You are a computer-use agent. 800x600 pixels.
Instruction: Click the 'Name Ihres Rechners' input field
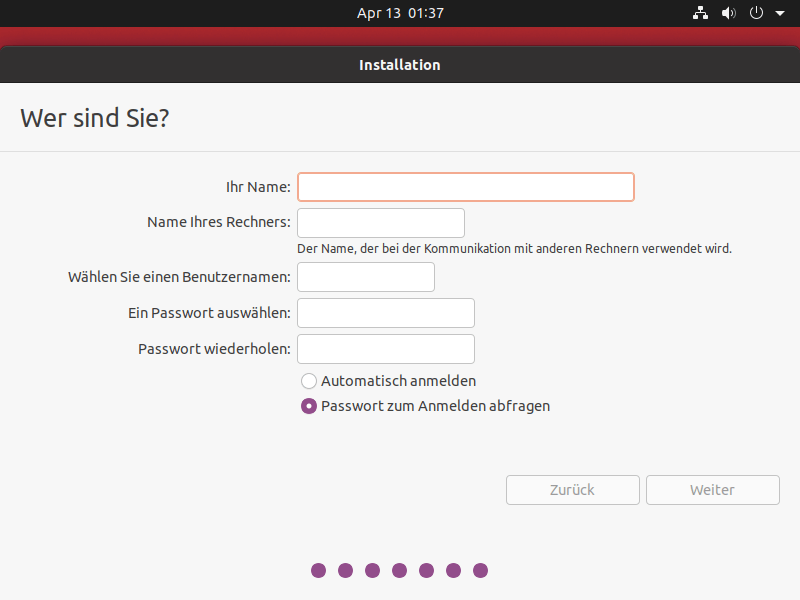[381, 223]
